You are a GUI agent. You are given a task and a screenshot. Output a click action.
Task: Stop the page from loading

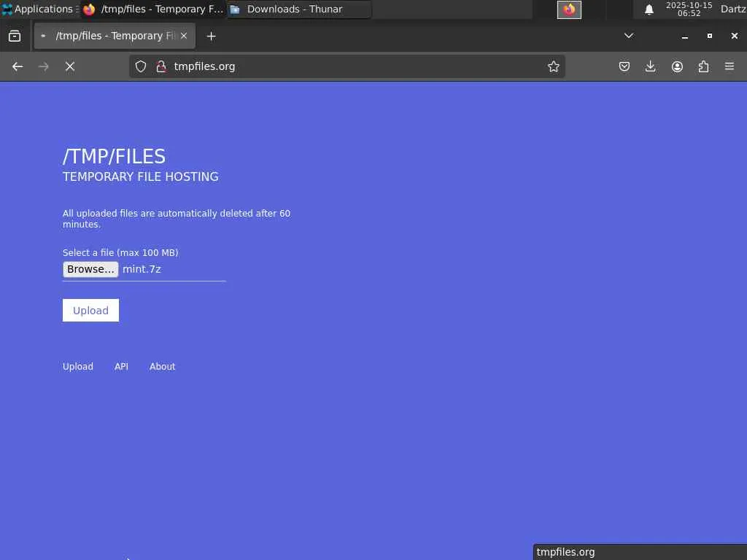click(x=70, y=66)
